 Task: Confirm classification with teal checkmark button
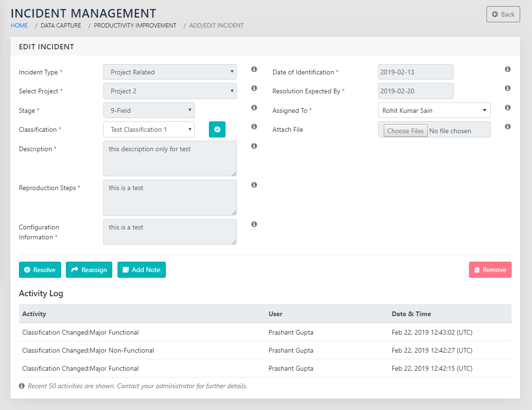tap(217, 129)
